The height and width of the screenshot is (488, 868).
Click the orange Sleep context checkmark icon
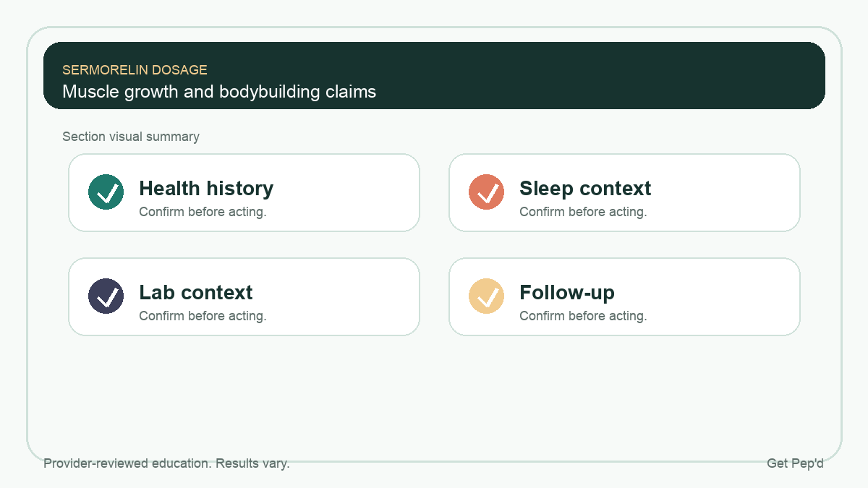pos(487,192)
